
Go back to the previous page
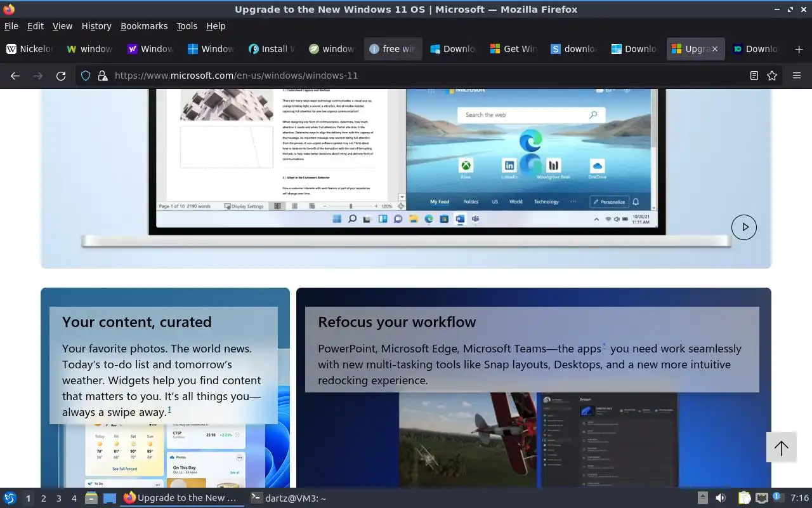15,76
